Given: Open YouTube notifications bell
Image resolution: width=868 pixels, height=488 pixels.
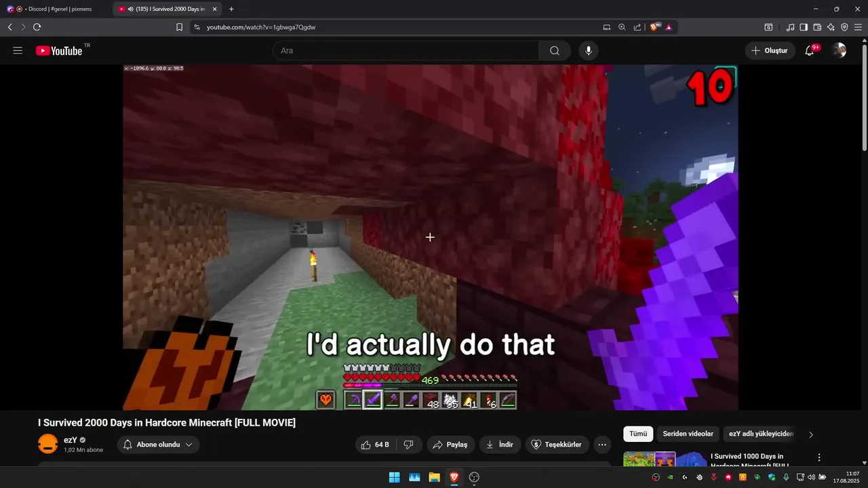Looking at the screenshot, I should [809, 51].
